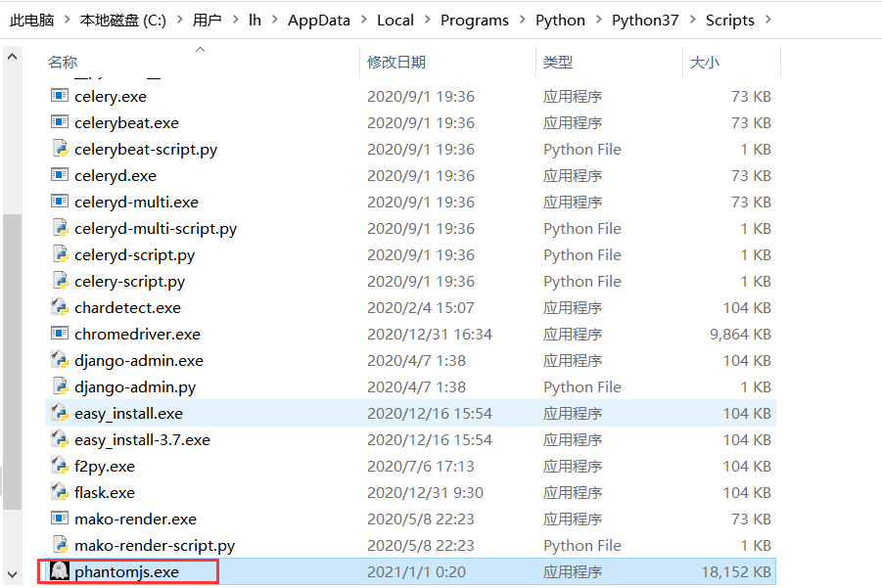Image resolution: width=882 pixels, height=588 pixels.
Task: Click the celeryd-multi.exe application icon
Action: tap(60, 202)
